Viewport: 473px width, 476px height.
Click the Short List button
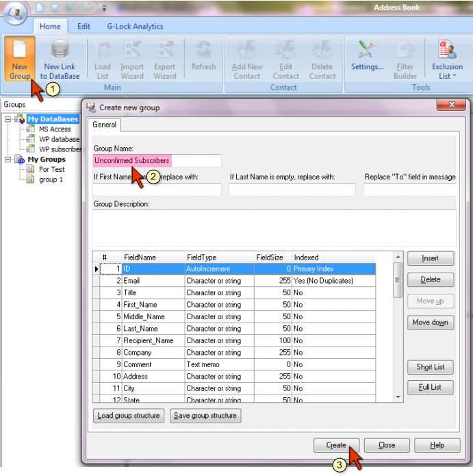tap(431, 367)
